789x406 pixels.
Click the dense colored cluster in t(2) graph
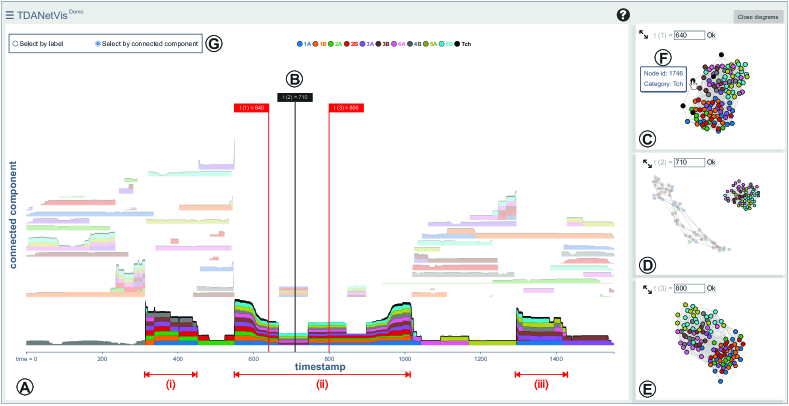742,195
